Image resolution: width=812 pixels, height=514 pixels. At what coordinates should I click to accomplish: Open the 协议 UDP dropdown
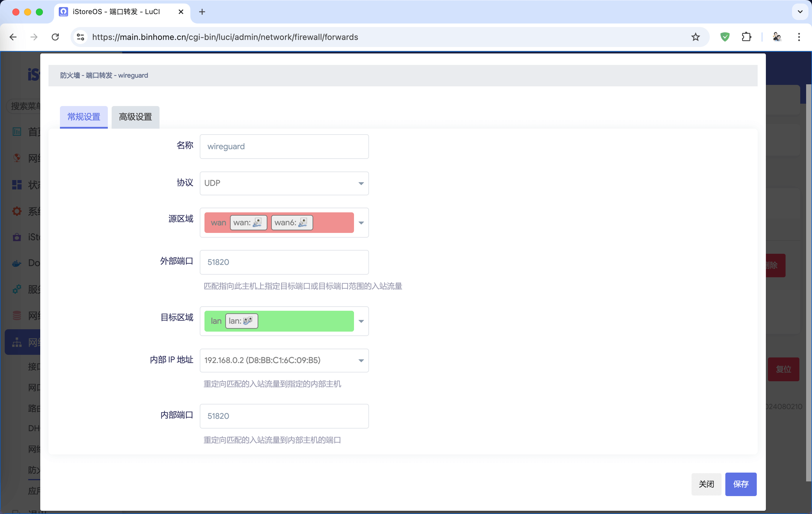[284, 183]
